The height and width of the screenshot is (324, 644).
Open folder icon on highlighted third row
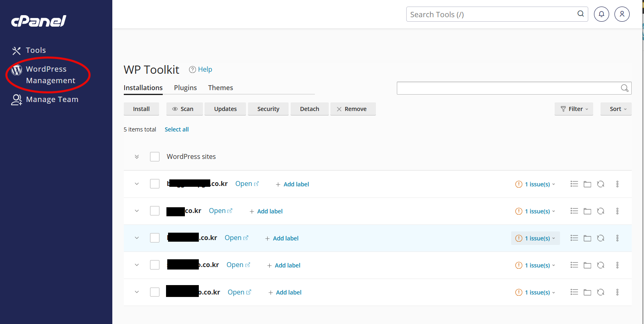[587, 238]
